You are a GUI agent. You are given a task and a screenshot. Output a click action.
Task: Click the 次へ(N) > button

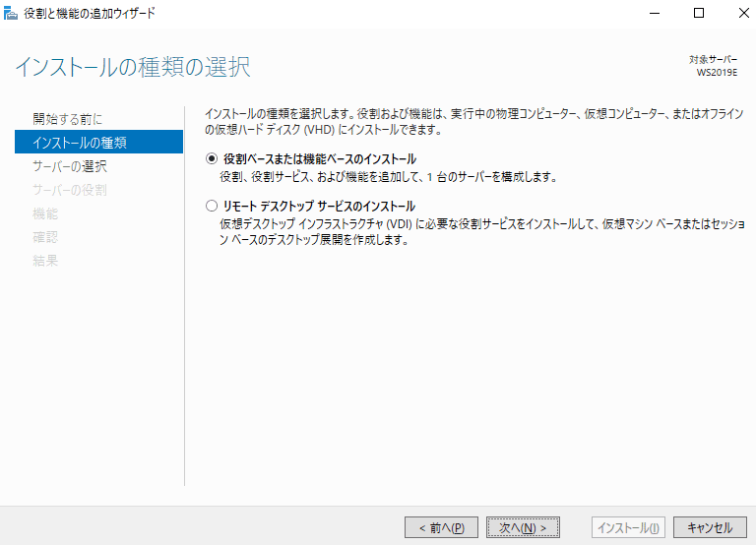(523, 527)
